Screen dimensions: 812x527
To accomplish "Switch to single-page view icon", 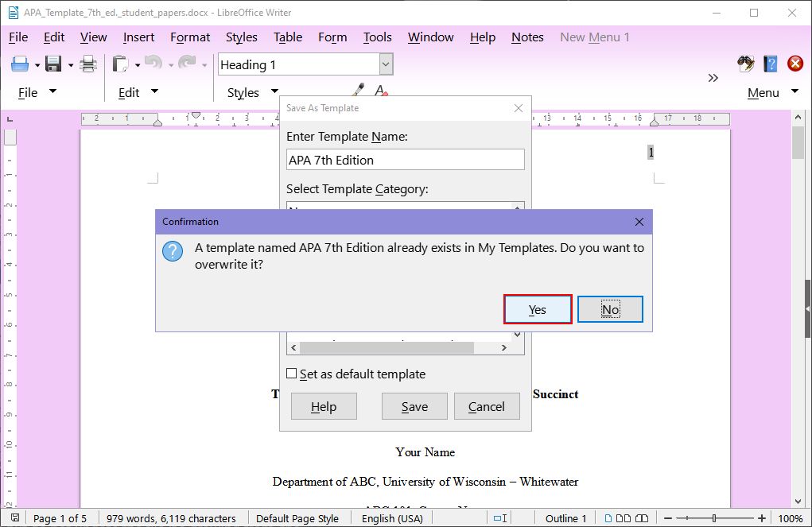I will pyautogui.click(x=608, y=518).
